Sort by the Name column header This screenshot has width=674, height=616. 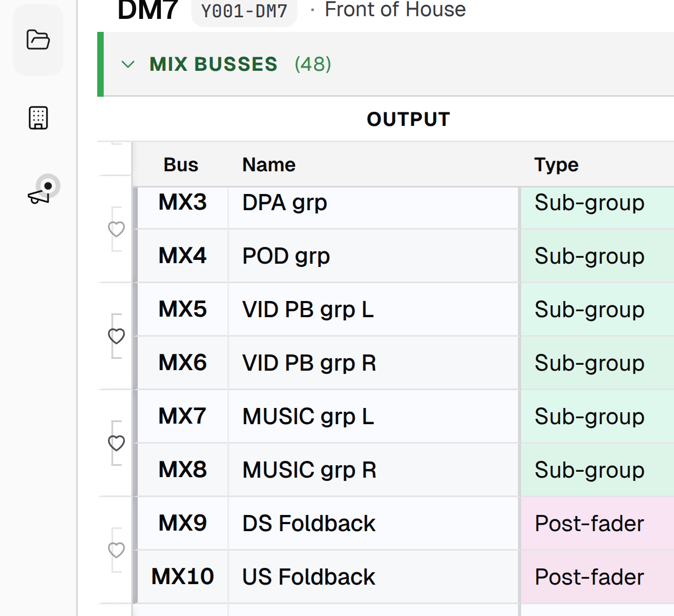coord(269,165)
